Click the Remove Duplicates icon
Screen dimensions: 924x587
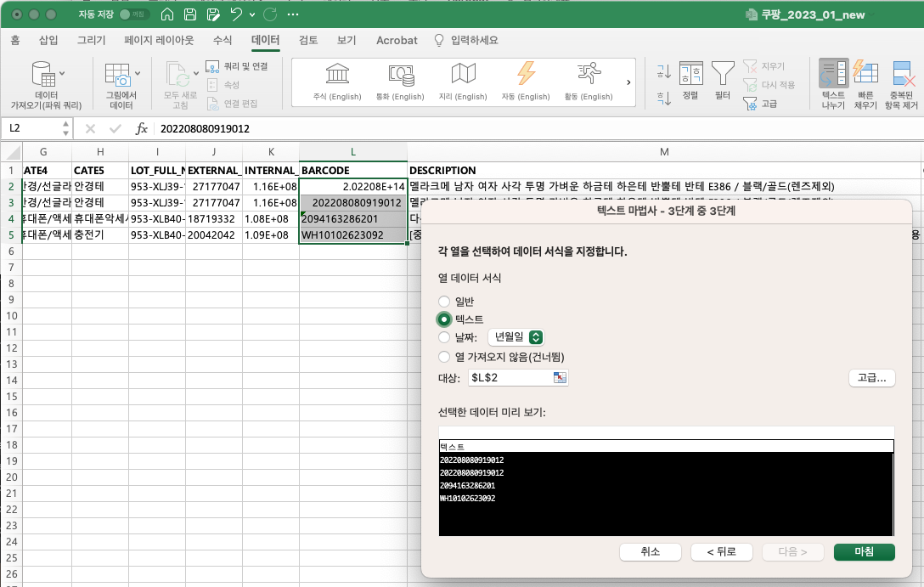pyautogui.click(x=903, y=74)
